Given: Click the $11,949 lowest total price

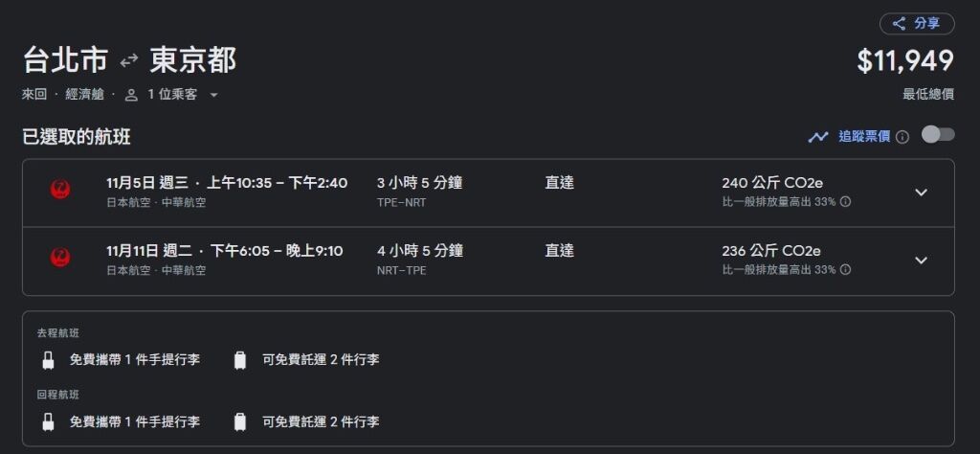Looking at the screenshot, I should (x=905, y=61).
